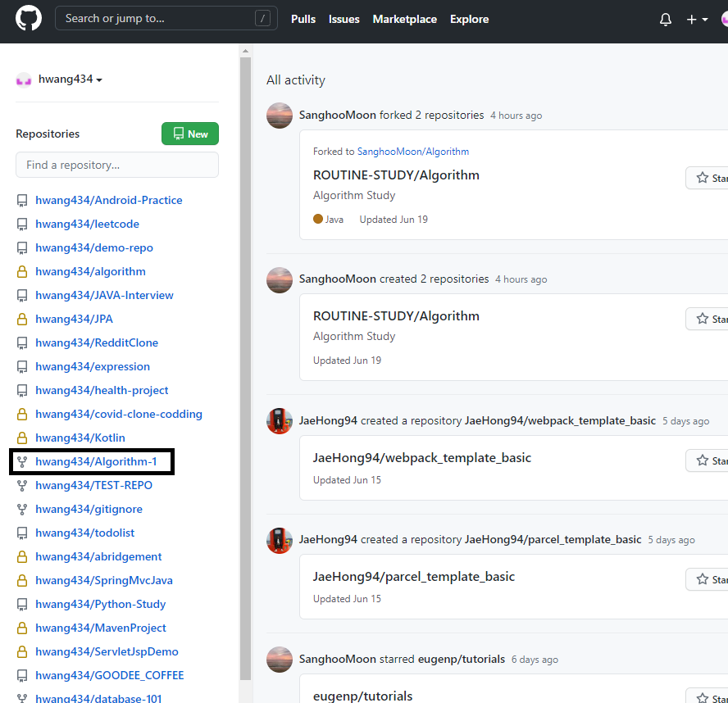Open the GitHub home logo
Screen dimensions: 728x703
pos(29,19)
